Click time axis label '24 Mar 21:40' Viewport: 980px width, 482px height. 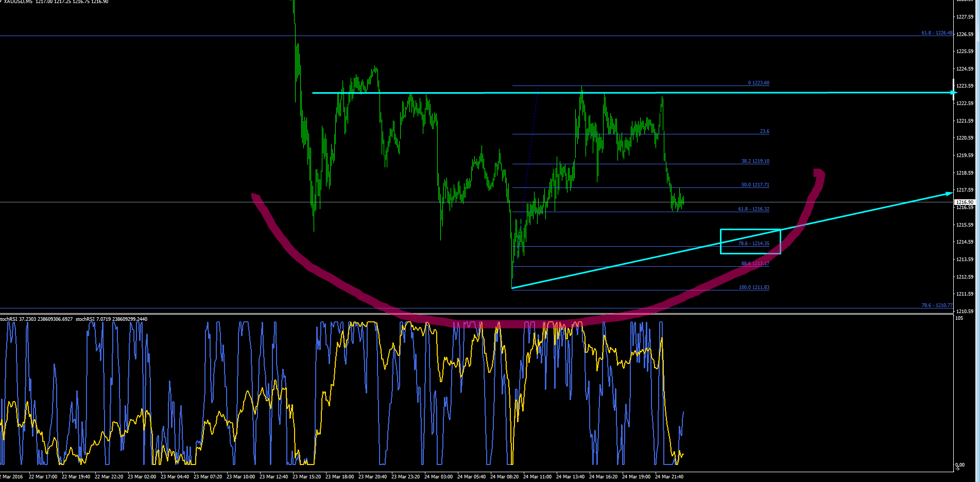[x=669, y=477]
